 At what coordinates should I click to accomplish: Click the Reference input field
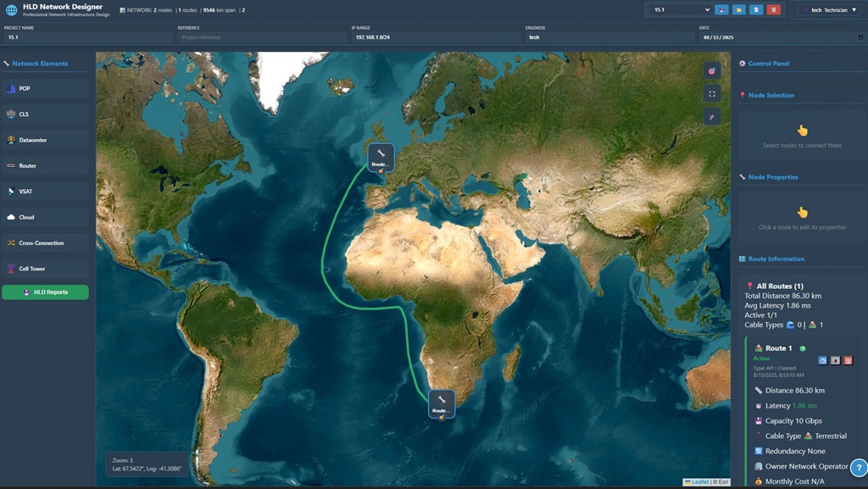coord(261,37)
